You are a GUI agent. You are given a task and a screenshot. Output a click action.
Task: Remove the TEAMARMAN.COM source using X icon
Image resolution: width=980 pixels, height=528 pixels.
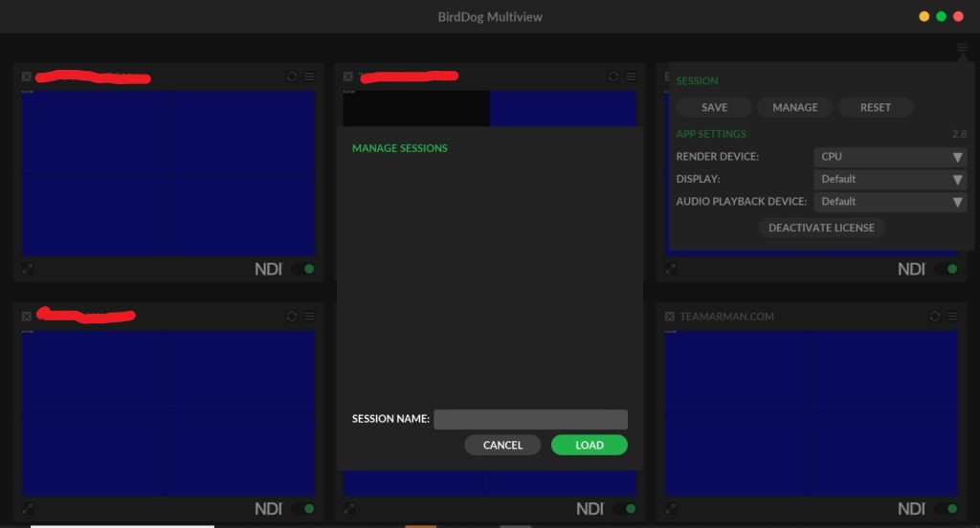pos(670,316)
